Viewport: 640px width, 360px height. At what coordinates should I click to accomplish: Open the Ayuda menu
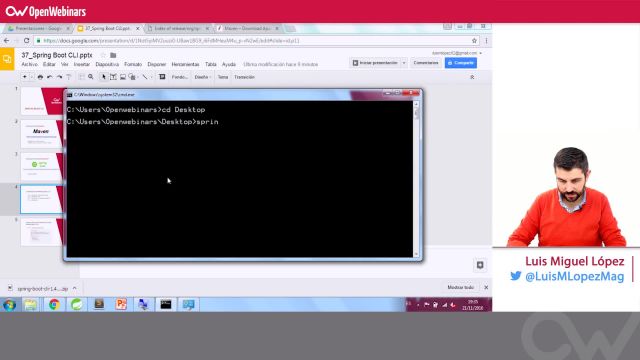click(229, 64)
